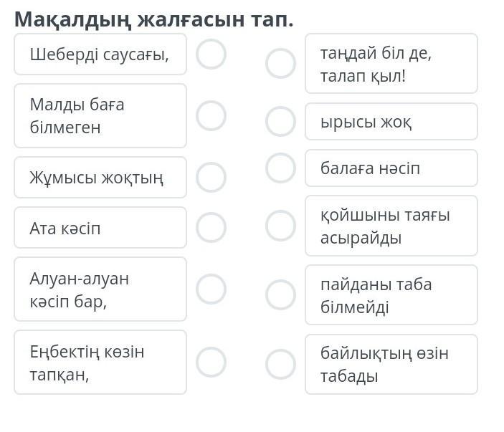The width and height of the screenshot is (504, 432).
Task: Select the radio circle beside 'Еңбектің көзін тапқан,'
Action: coord(211,362)
